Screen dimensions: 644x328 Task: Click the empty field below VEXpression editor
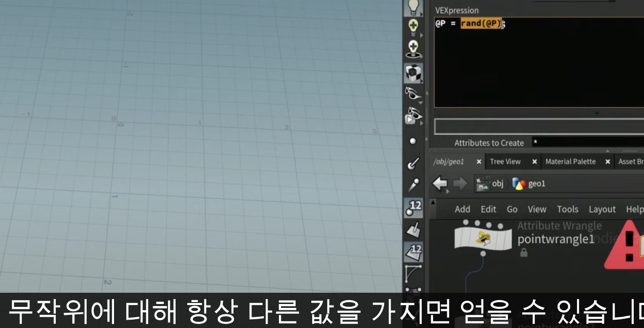[539, 127]
